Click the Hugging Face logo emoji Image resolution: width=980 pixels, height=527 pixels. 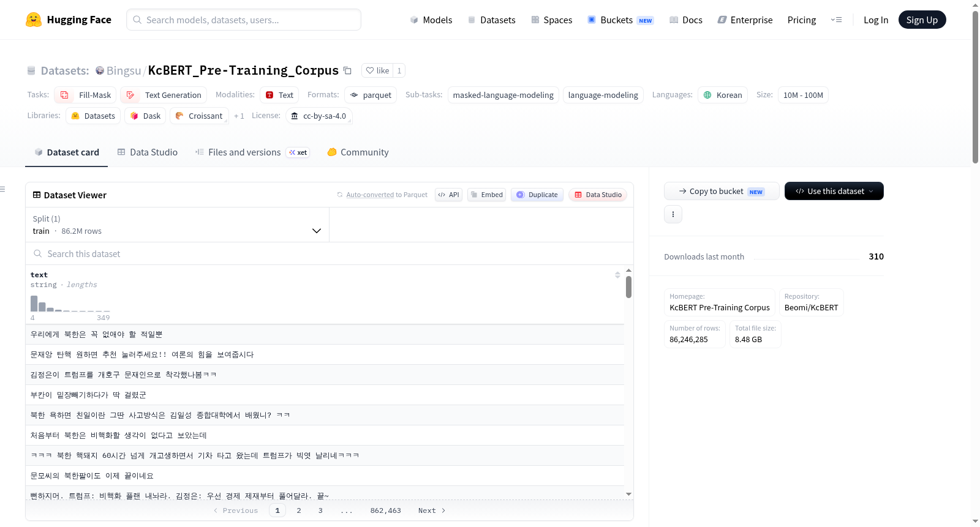[x=34, y=20]
